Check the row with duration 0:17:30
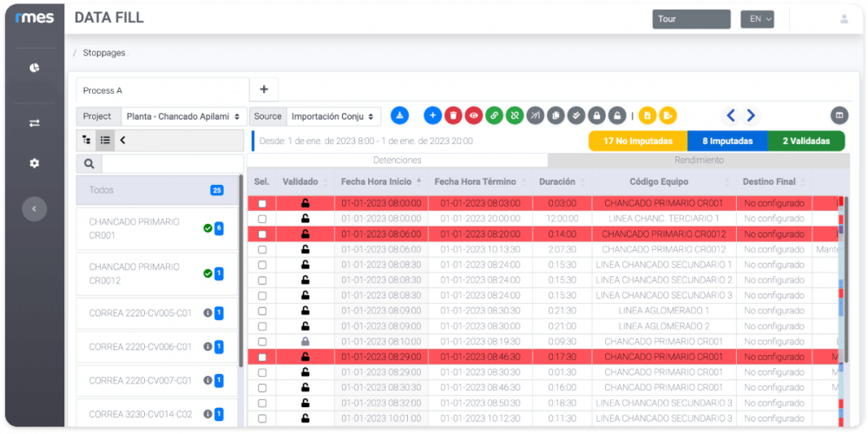This screenshot has height=434, width=868. (262, 357)
